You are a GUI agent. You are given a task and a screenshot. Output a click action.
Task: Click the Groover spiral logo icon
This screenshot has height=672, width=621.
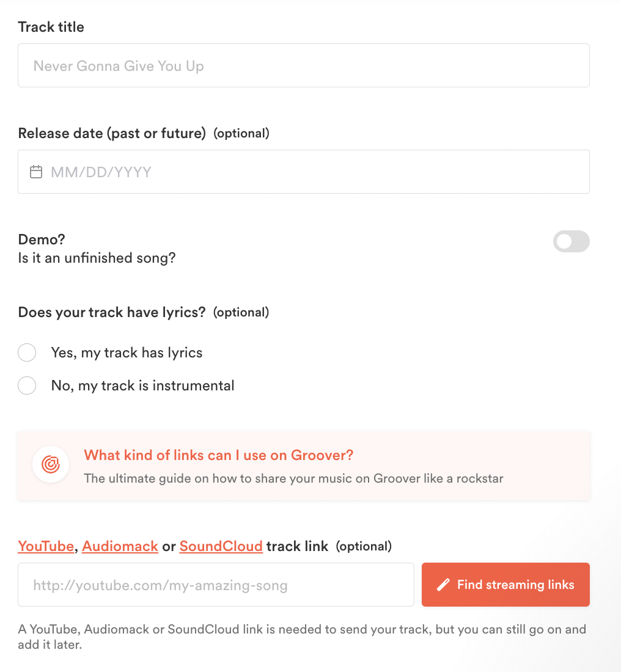click(51, 464)
